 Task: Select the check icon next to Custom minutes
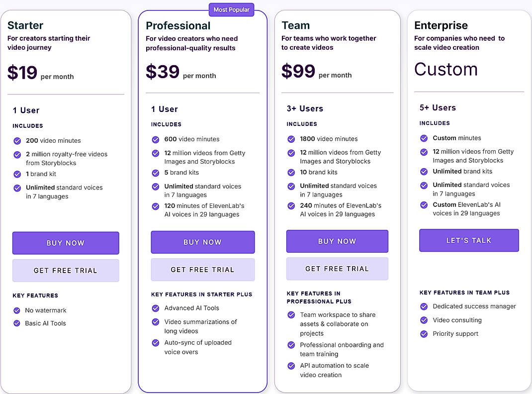(424, 138)
